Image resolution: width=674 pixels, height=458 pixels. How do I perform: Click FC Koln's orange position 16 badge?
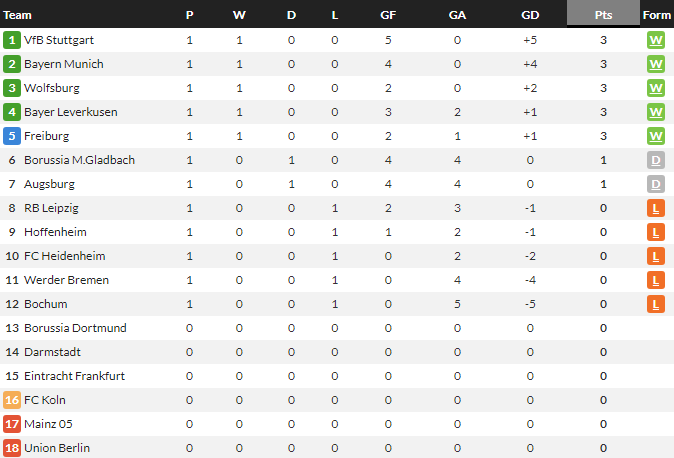(12, 400)
